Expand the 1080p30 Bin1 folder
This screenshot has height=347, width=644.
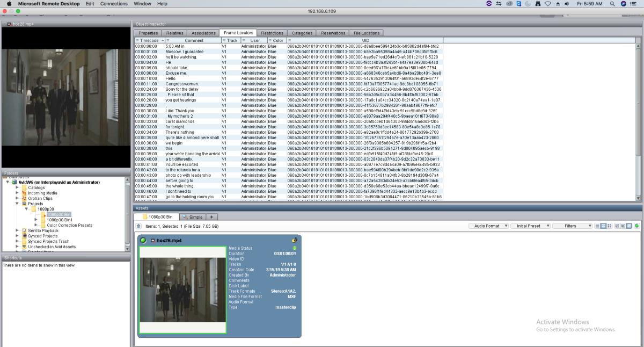pyautogui.click(x=36, y=220)
